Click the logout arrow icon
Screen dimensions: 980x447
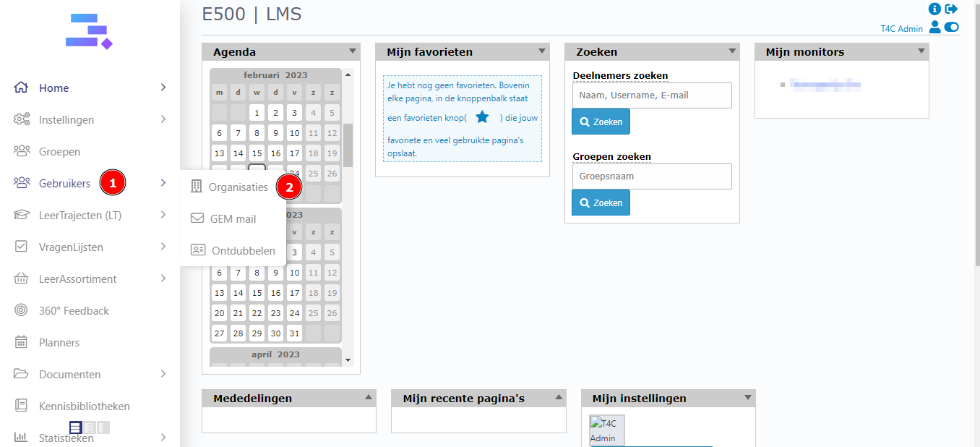pos(951,9)
